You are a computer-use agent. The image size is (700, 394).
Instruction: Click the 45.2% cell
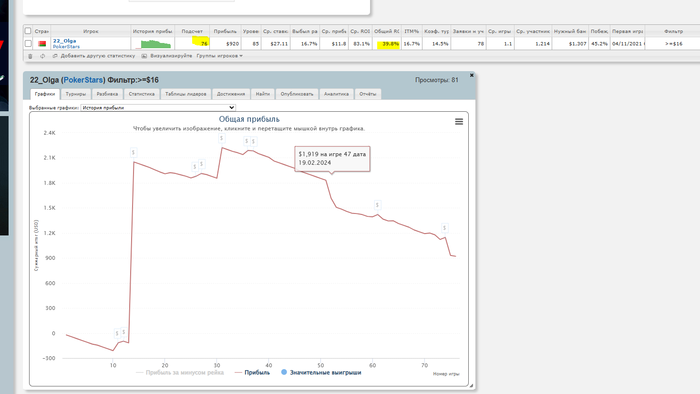(599, 43)
